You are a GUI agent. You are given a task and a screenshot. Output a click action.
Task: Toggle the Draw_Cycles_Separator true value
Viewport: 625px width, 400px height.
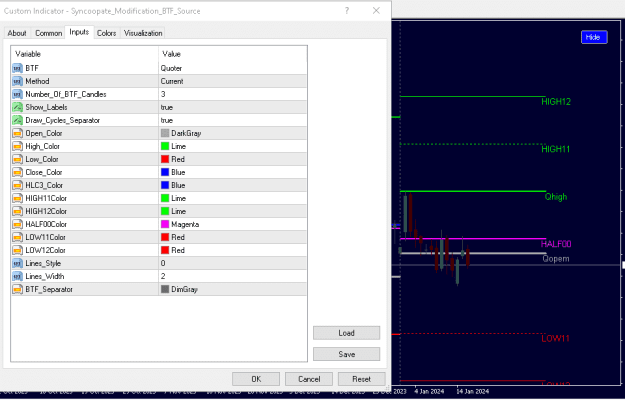232,120
